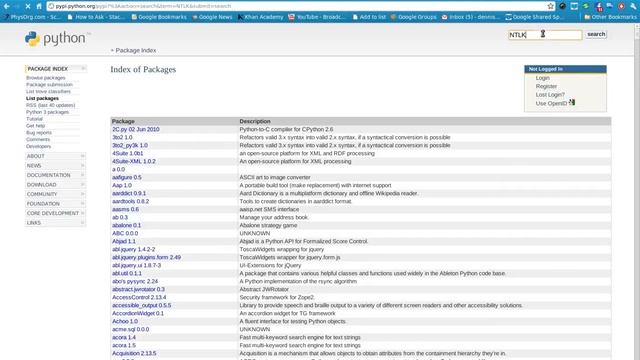Click the page vertical scrollbar

[x=637, y=192]
